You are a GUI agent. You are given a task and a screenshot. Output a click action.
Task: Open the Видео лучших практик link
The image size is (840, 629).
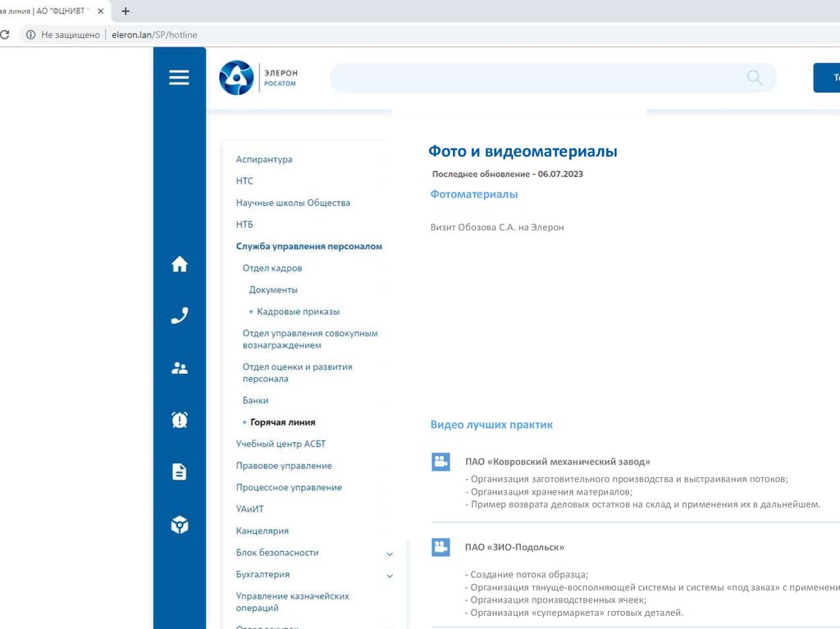(491, 424)
